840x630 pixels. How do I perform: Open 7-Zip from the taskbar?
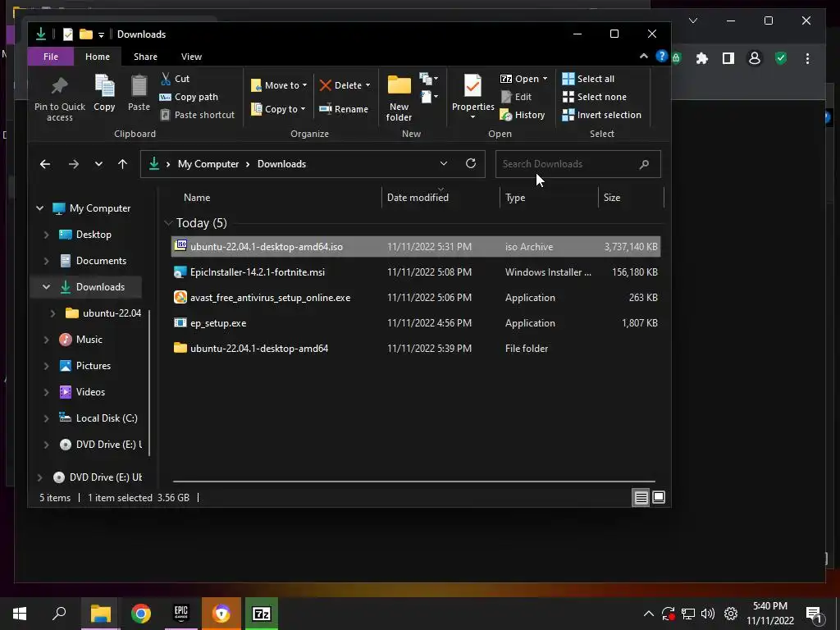[262, 614]
